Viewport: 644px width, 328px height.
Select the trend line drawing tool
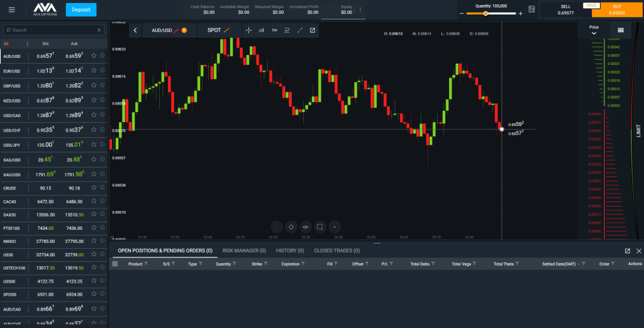tap(300, 30)
